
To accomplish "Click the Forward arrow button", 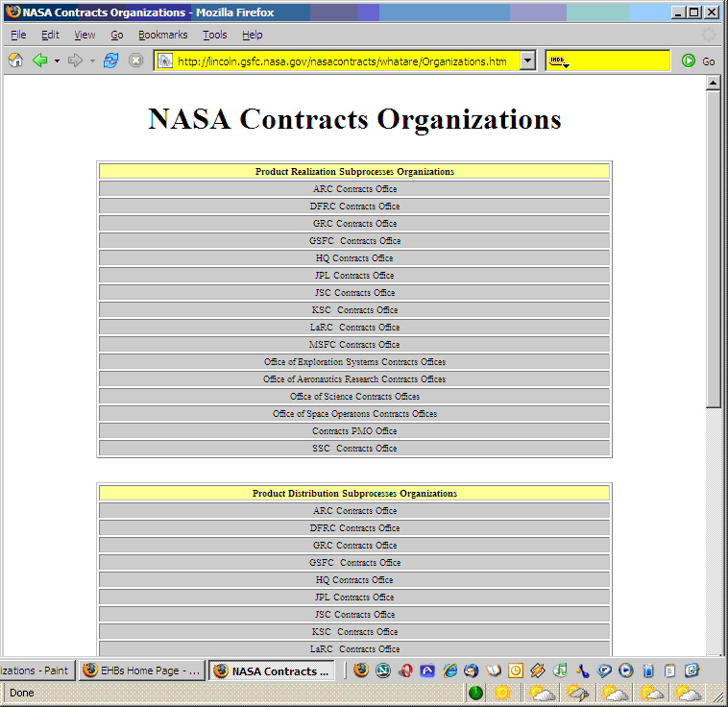I will pyautogui.click(x=75, y=61).
